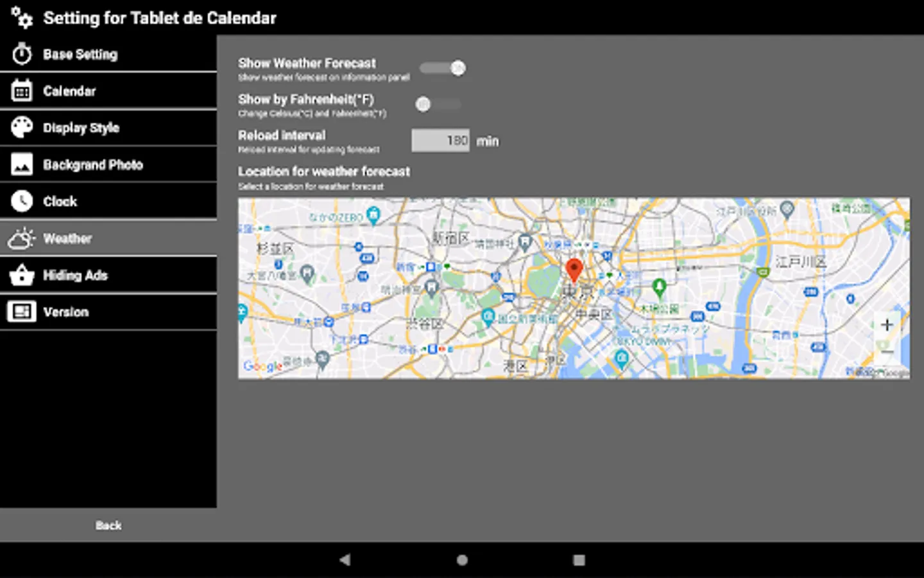
Task: Open the Version info icon
Action: point(22,311)
